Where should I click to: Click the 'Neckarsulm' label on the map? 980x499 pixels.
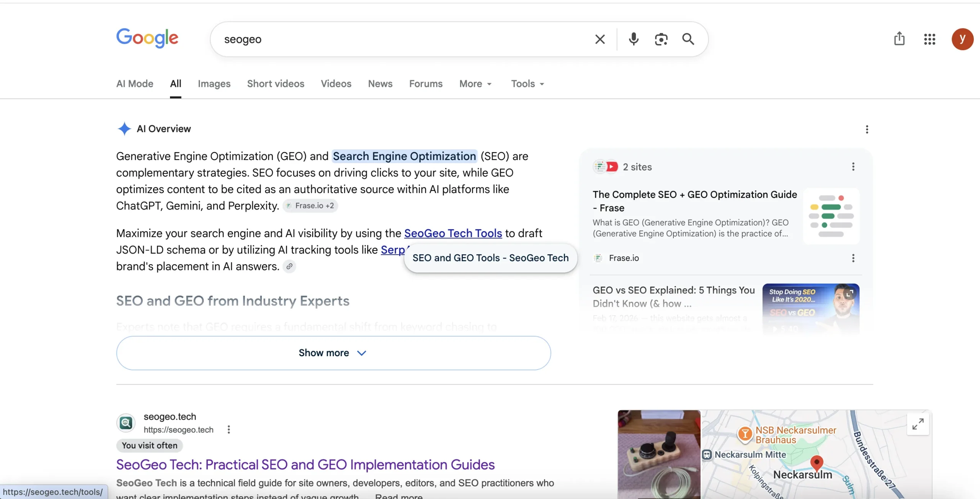[x=803, y=475]
